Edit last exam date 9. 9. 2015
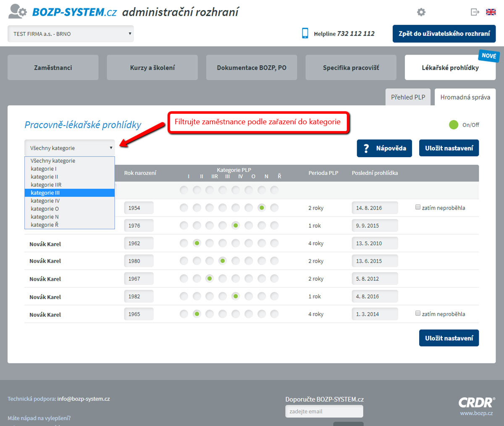The height and width of the screenshot is (426, 504). [375, 225]
